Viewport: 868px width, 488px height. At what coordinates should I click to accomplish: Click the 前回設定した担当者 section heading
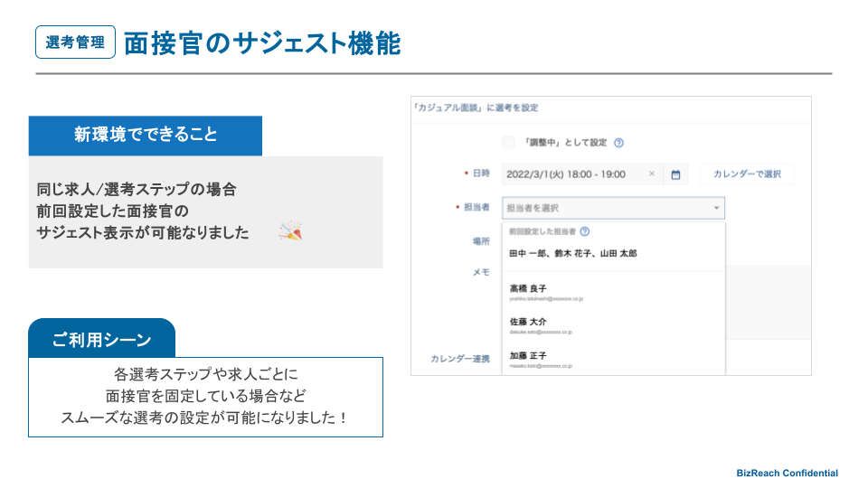coord(542,231)
